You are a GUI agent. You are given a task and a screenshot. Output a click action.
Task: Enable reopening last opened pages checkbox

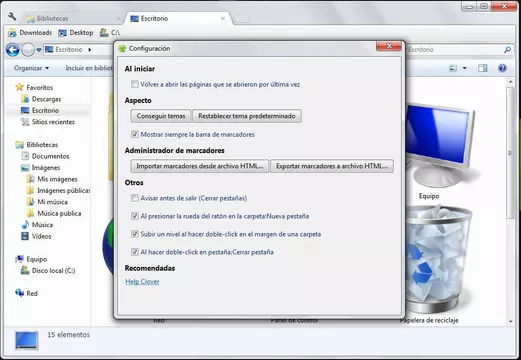tap(135, 84)
